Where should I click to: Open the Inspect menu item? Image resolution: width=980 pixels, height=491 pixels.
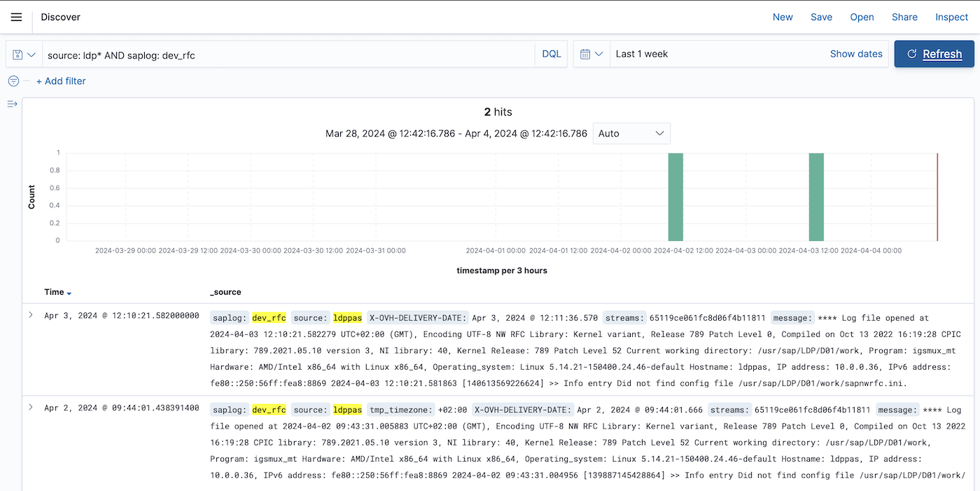[x=951, y=17]
